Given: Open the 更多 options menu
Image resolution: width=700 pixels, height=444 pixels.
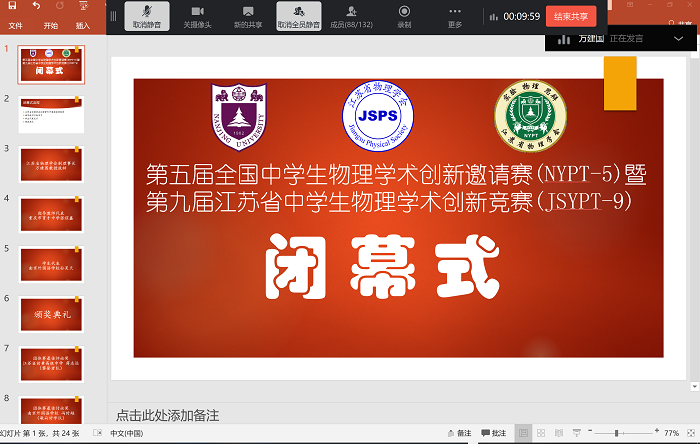Looking at the screenshot, I should [455, 16].
